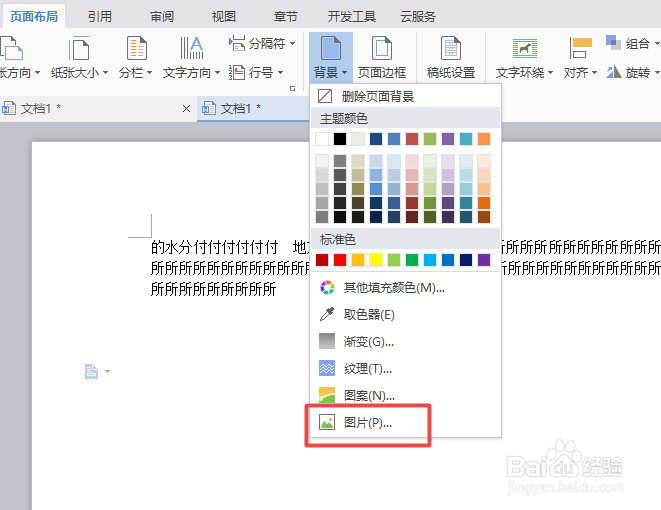The width and height of the screenshot is (661, 510).
Task: Switch to the 审阅 ribbon tab
Action: click(162, 16)
